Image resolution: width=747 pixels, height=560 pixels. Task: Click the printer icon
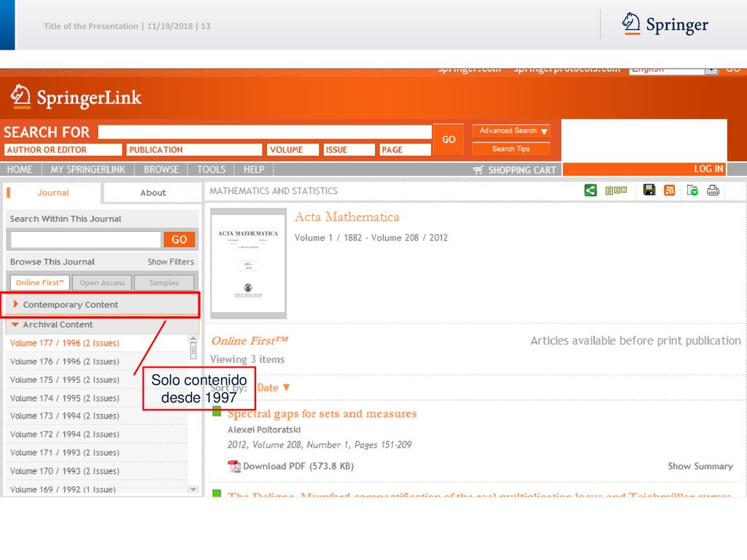pyautogui.click(x=713, y=190)
